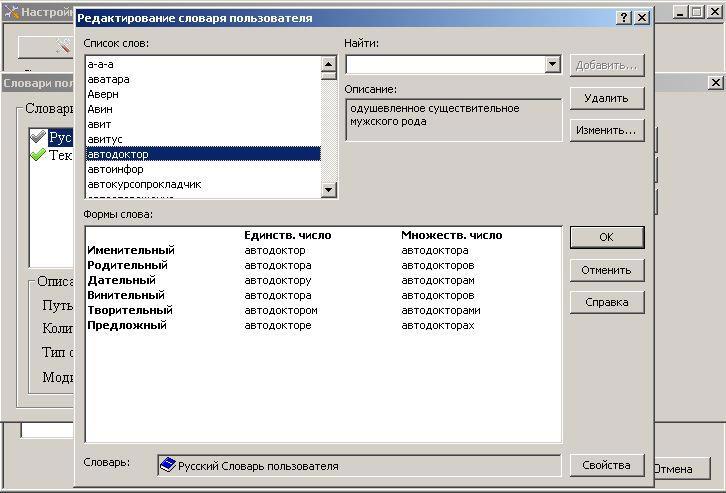Open help via Справка button
Screen dimensions: 726x493
click(x=607, y=302)
